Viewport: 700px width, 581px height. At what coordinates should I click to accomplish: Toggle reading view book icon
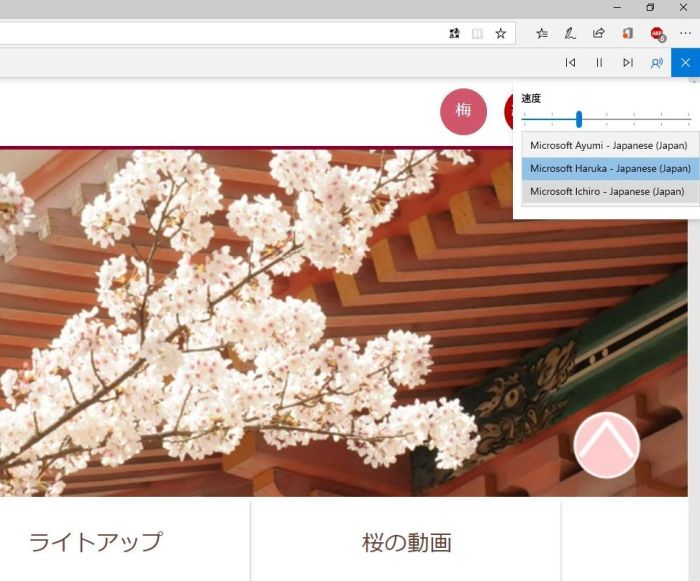click(478, 33)
